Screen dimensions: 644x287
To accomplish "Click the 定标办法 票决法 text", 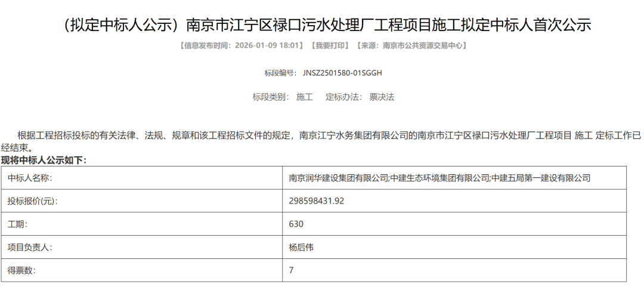I will tap(360, 97).
